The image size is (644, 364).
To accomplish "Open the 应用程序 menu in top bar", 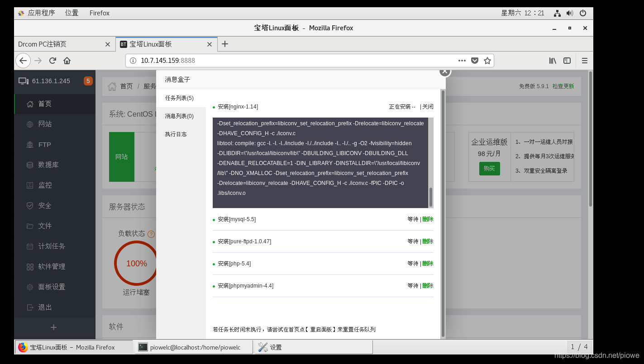I will (41, 13).
